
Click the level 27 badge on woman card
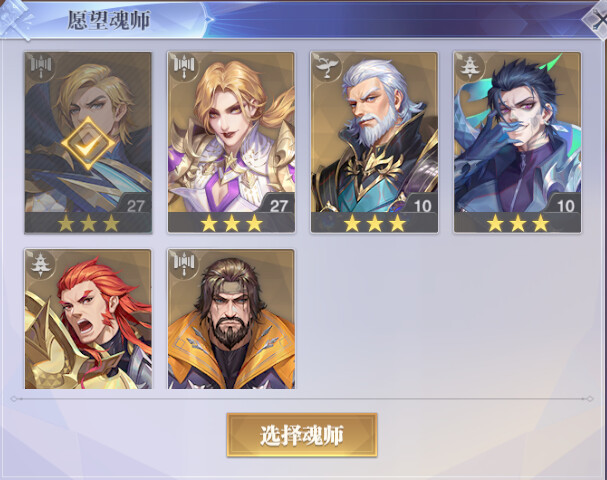(278, 205)
